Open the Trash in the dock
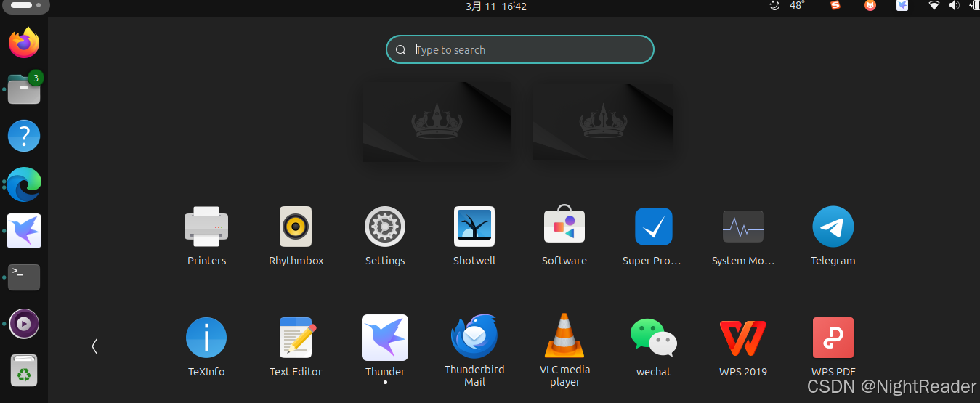Image resolution: width=980 pixels, height=403 pixels. 25,371
